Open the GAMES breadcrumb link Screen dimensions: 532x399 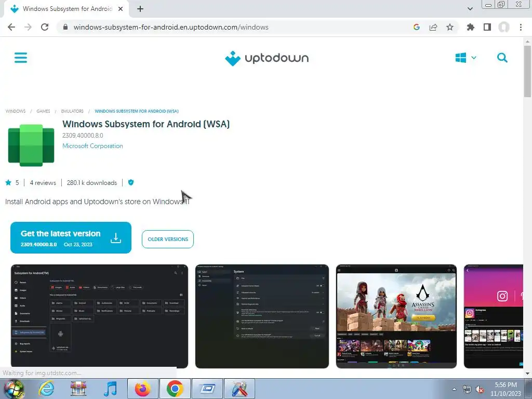click(x=43, y=111)
